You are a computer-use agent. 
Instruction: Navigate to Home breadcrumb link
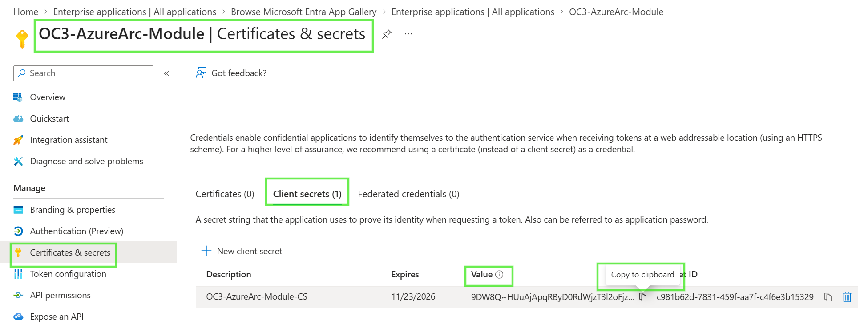click(x=26, y=12)
